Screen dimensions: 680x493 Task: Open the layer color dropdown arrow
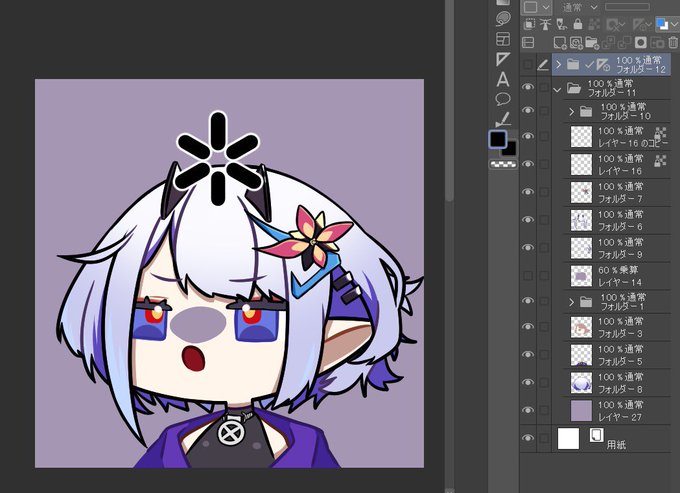tap(674, 24)
